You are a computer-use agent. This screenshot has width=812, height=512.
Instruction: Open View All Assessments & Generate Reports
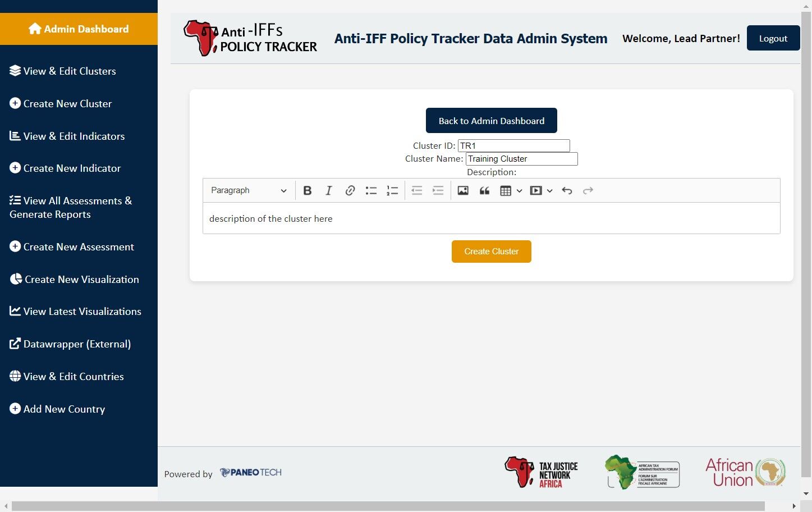(x=71, y=208)
